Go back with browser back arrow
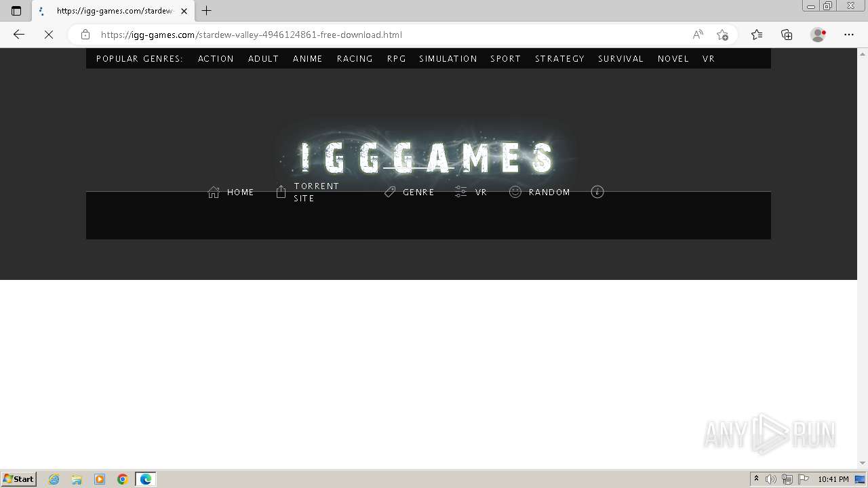This screenshot has height=488, width=868. pos(19,35)
